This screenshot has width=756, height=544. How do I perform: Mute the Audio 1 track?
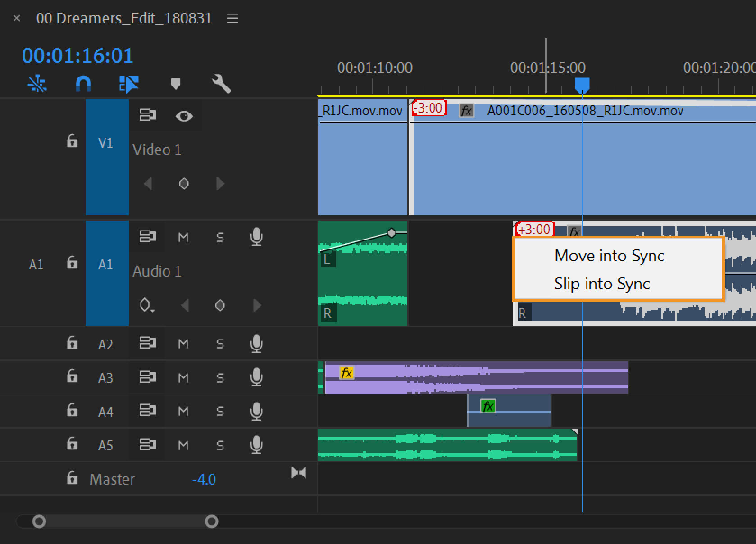tap(183, 237)
